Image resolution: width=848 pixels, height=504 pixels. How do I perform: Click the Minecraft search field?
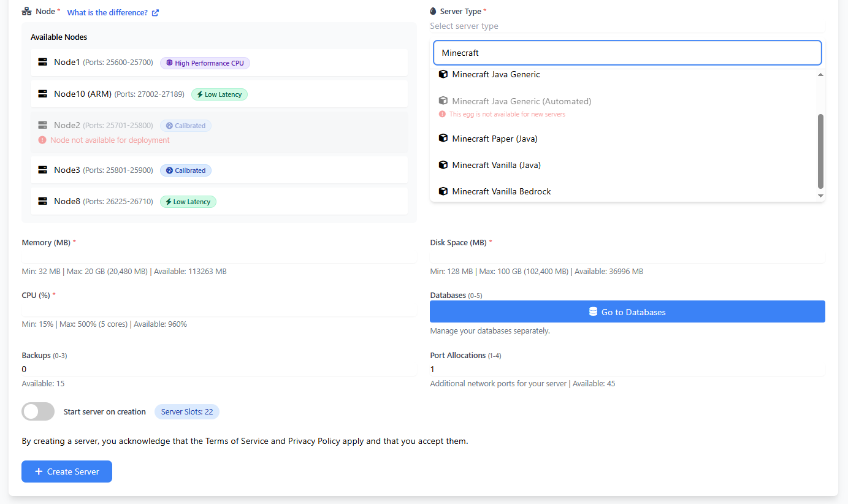click(x=627, y=53)
